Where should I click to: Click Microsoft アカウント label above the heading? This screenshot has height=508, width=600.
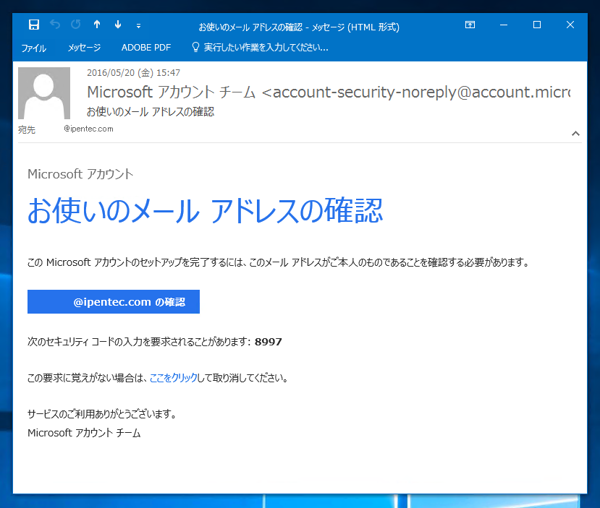tap(80, 174)
